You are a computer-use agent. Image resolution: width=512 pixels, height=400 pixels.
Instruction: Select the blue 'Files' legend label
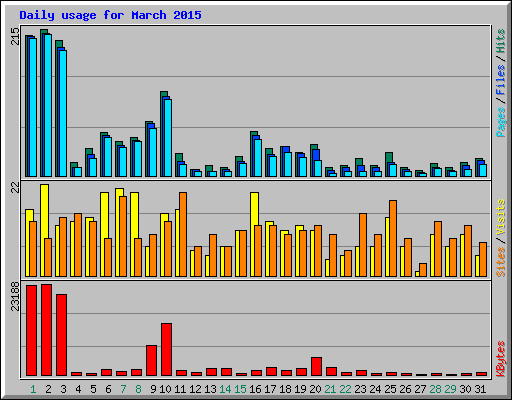501,80
